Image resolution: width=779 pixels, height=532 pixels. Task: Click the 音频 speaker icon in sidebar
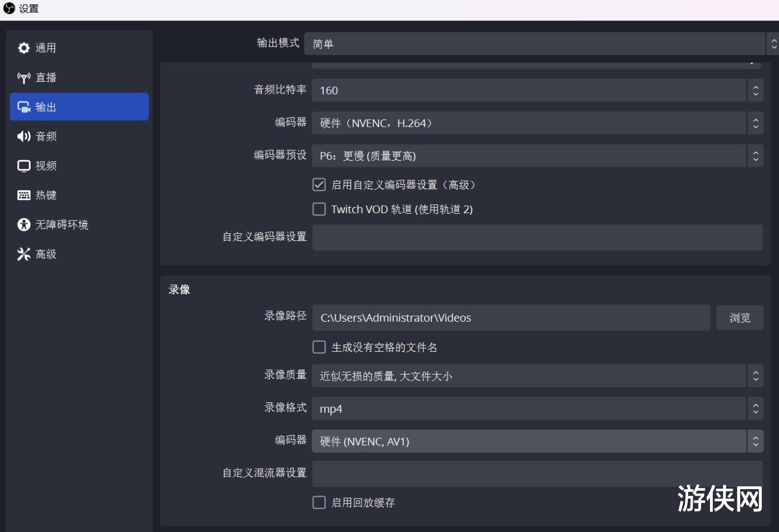pos(23,136)
